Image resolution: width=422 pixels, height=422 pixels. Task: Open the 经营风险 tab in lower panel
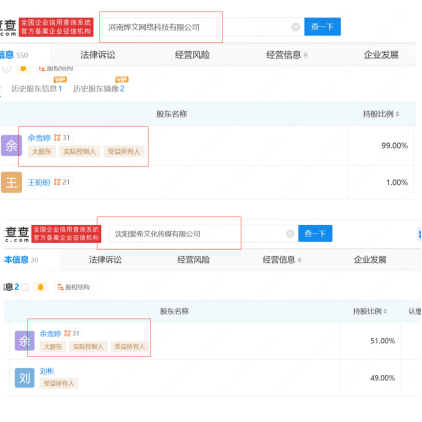(193, 260)
